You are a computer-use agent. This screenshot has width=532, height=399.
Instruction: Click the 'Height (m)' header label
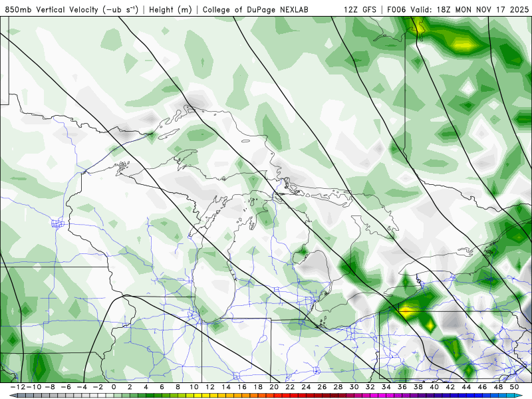pos(171,10)
